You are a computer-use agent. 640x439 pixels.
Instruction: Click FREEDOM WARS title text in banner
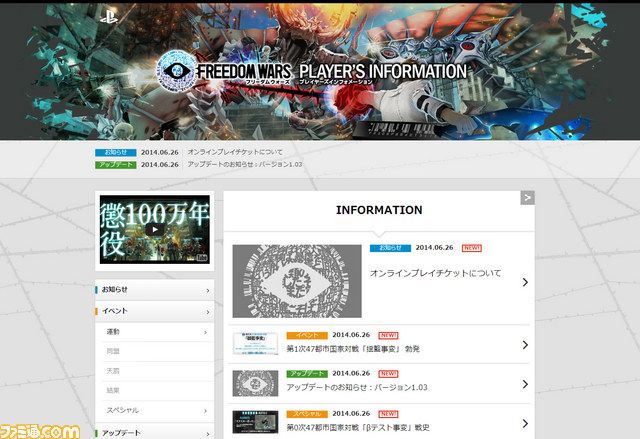point(244,71)
